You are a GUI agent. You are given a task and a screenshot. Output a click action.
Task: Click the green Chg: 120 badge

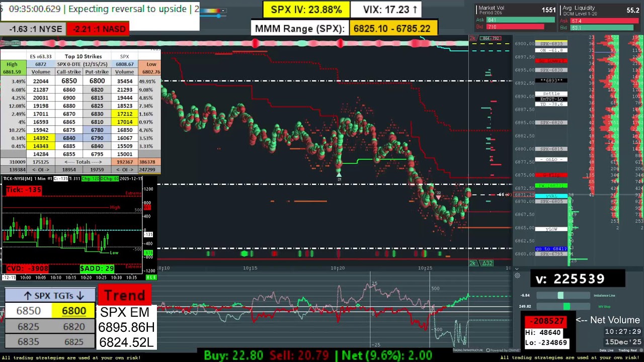point(91,178)
